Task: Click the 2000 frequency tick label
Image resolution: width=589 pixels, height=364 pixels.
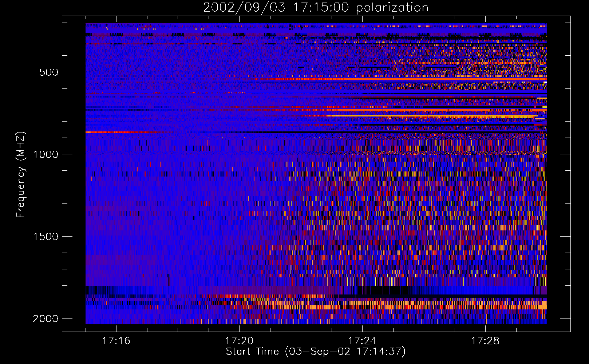Action: tap(46, 319)
